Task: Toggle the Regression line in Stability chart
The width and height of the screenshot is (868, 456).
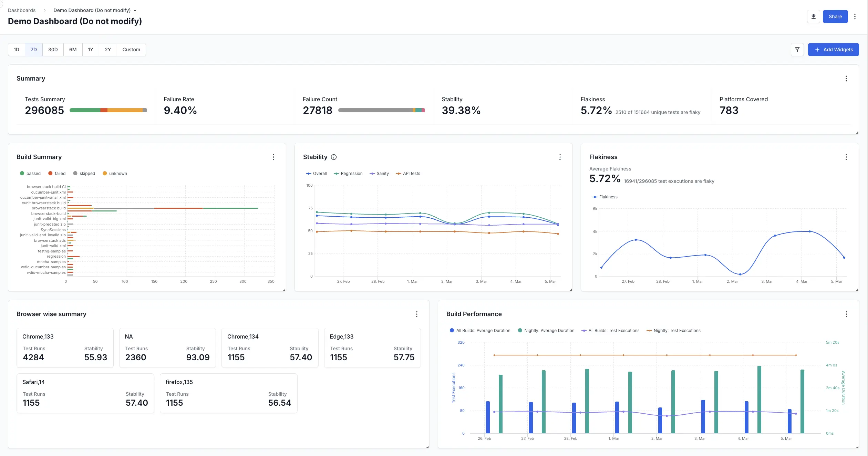Action: (x=348, y=173)
